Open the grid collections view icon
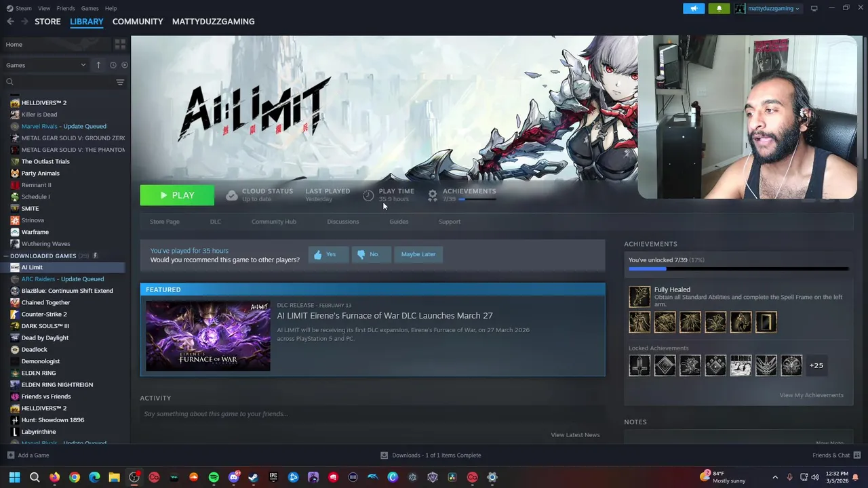868x488 pixels. (120, 44)
